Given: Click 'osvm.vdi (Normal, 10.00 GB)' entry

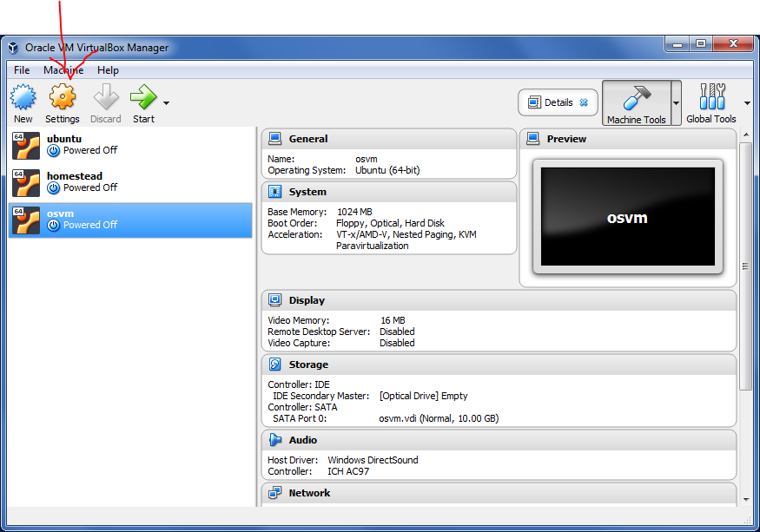Looking at the screenshot, I should click(x=439, y=418).
